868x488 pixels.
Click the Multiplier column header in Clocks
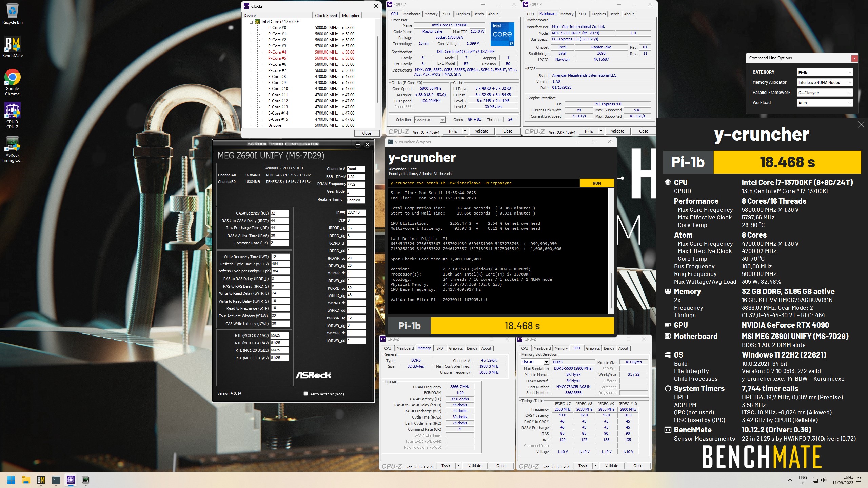pos(351,16)
